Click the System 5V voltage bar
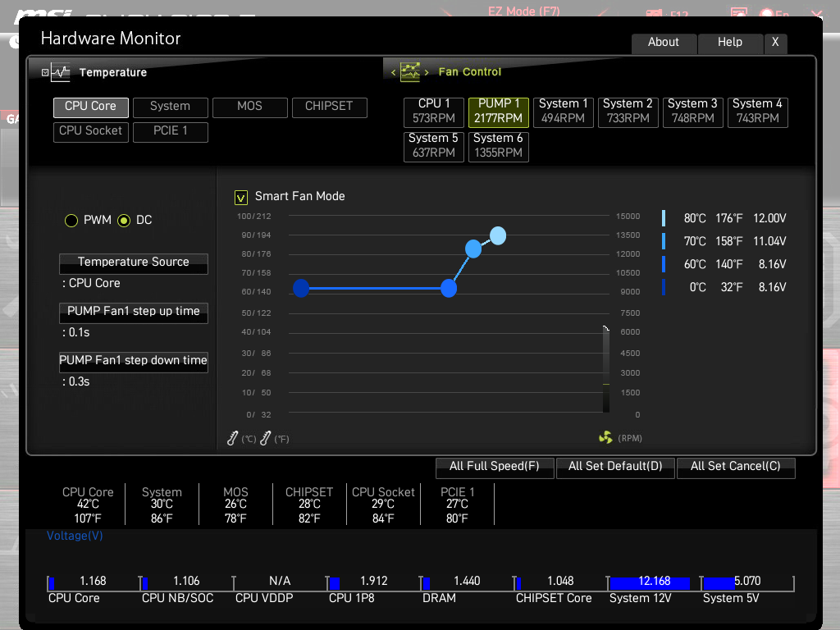 click(x=719, y=583)
